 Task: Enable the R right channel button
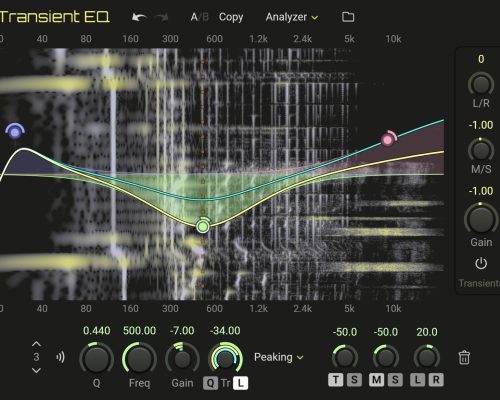click(436, 380)
